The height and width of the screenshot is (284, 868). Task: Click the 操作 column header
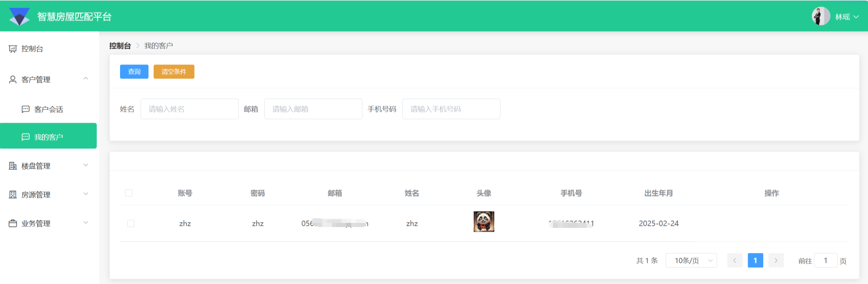772,193
